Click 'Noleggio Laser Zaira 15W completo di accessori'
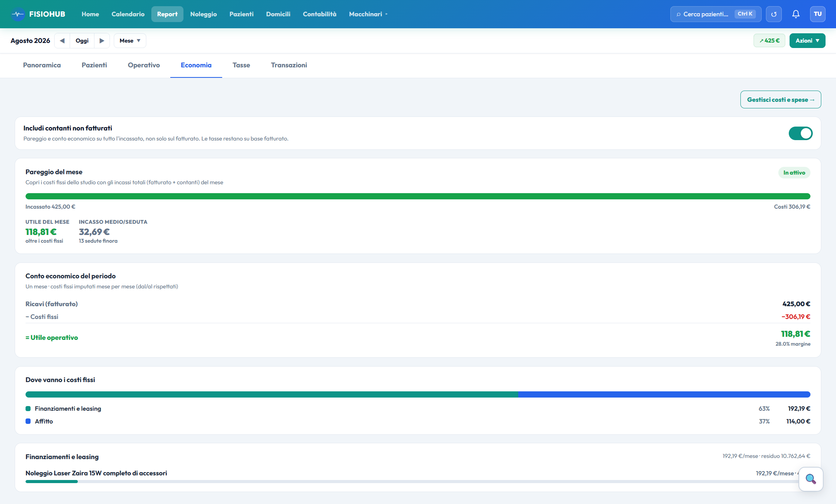This screenshot has width=836, height=504. 96,473
